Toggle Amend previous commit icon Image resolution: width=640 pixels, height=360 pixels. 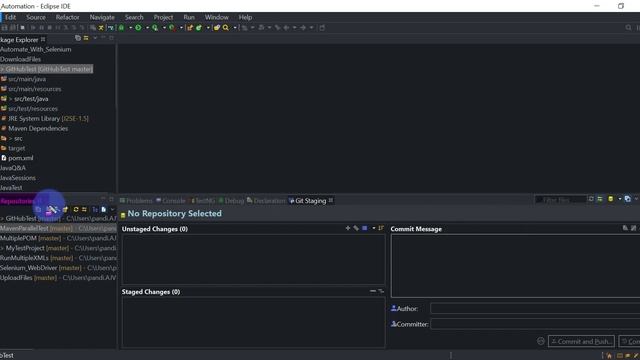pyautogui.click(x=625, y=228)
